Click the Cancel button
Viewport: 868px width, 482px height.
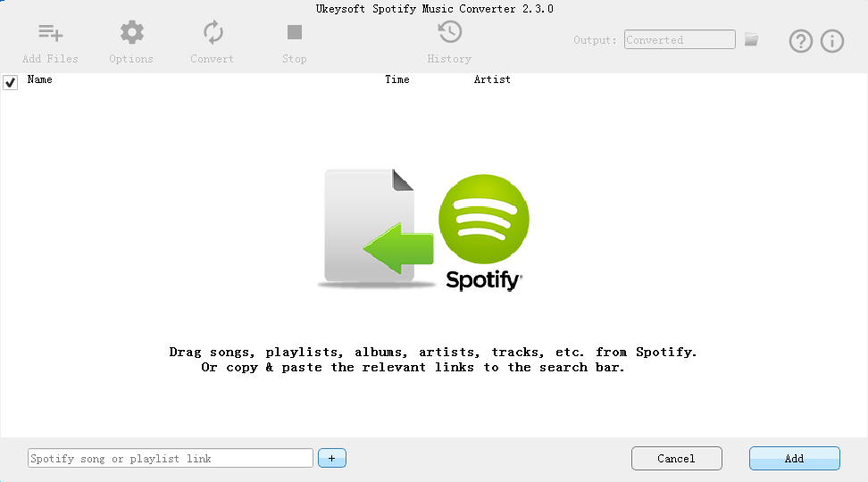tap(677, 458)
